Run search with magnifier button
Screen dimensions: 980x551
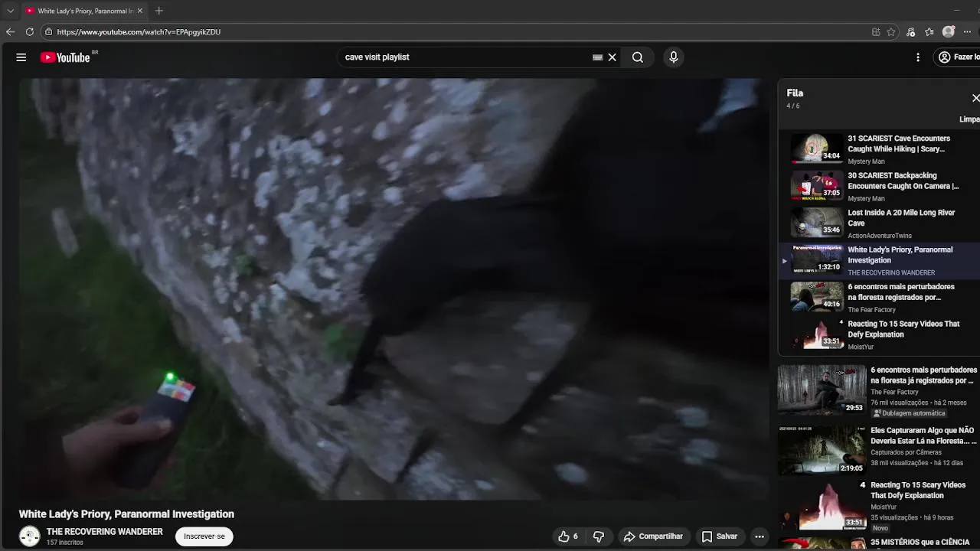click(x=638, y=57)
